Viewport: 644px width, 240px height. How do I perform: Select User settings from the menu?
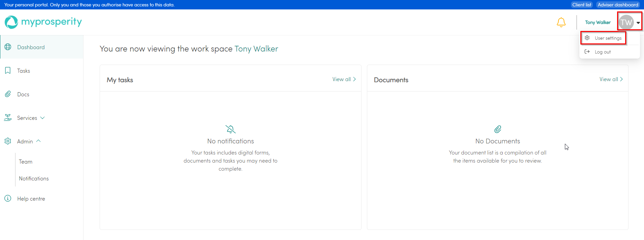point(608,38)
